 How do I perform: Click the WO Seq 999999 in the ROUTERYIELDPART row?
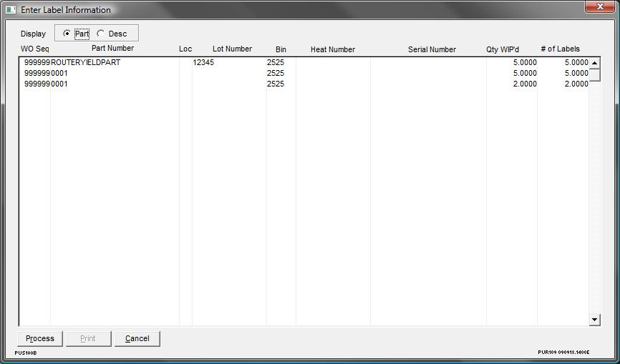(x=37, y=62)
